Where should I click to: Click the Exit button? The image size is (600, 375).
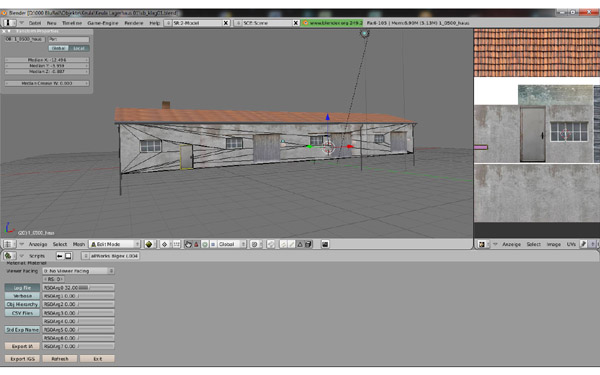point(98,359)
